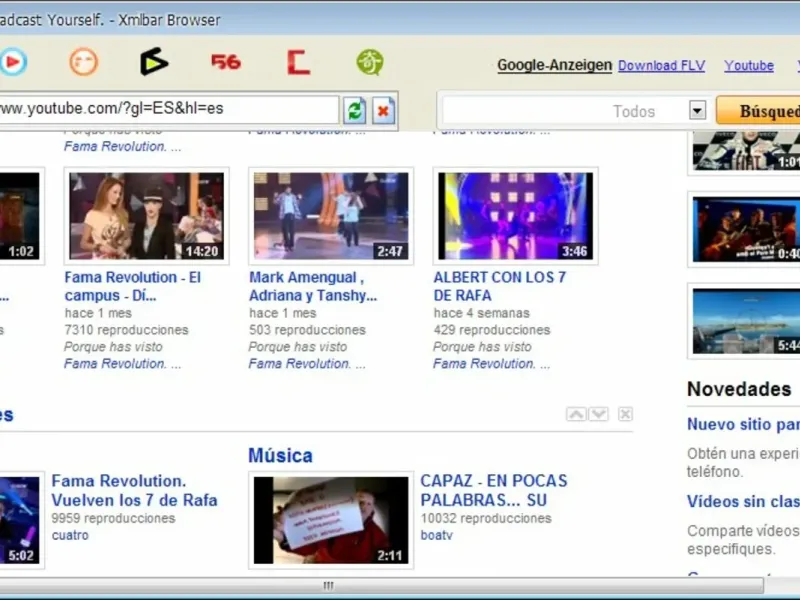Move section down with the down-arrow
Image resolution: width=800 pixels, height=600 pixels.
click(x=598, y=414)
